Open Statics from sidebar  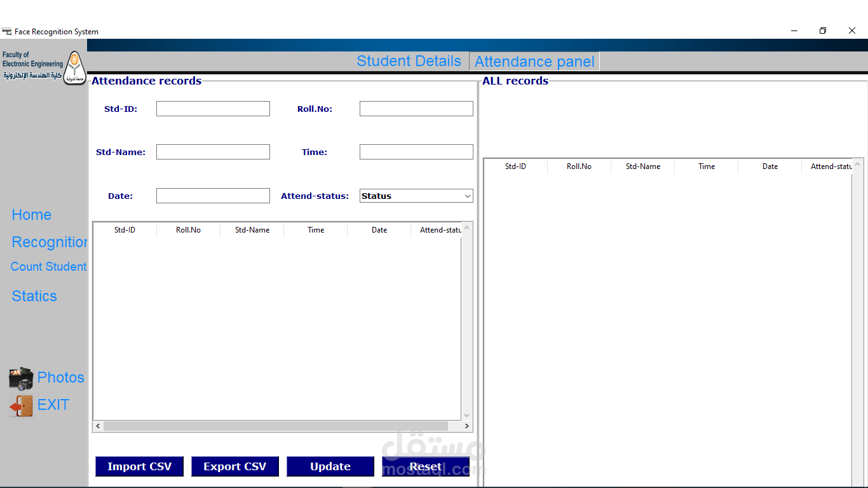pos(34,296)
